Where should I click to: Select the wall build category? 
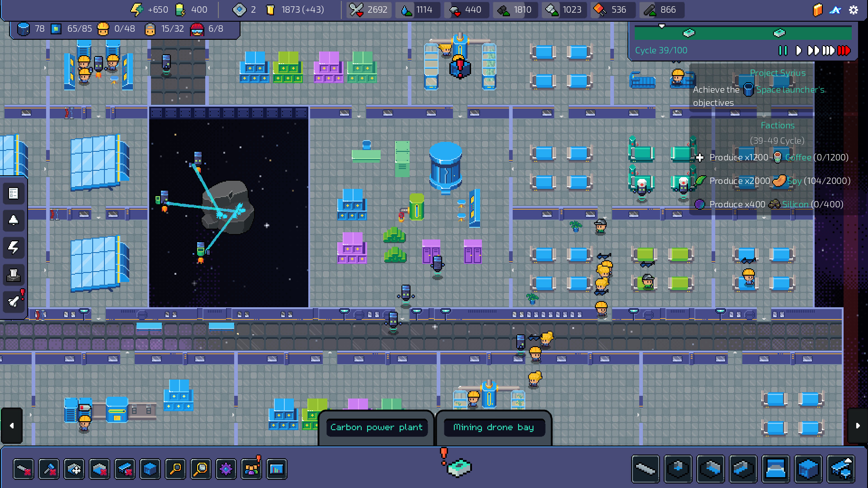646,469
